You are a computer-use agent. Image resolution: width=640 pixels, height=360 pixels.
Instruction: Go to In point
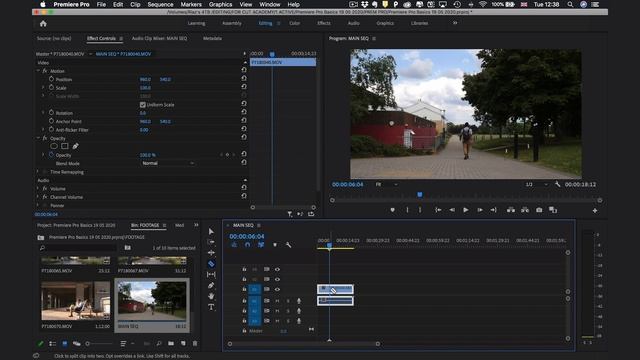pos(438,210)
